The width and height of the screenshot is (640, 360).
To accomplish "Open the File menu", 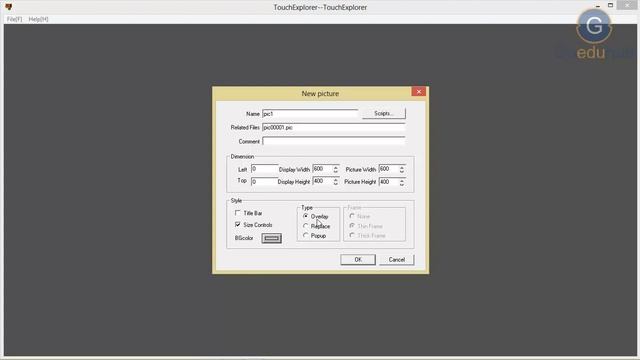I will (14, 19).
